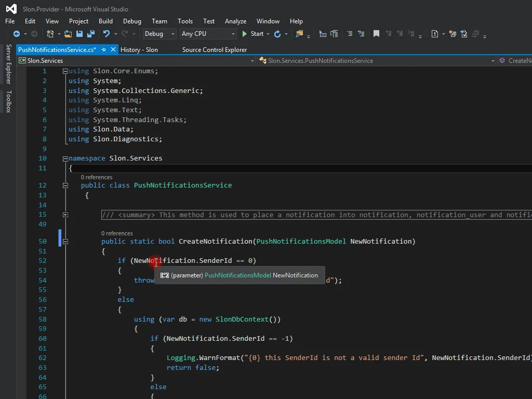Click the New Project toolbar icon

(x=50, y=34)
